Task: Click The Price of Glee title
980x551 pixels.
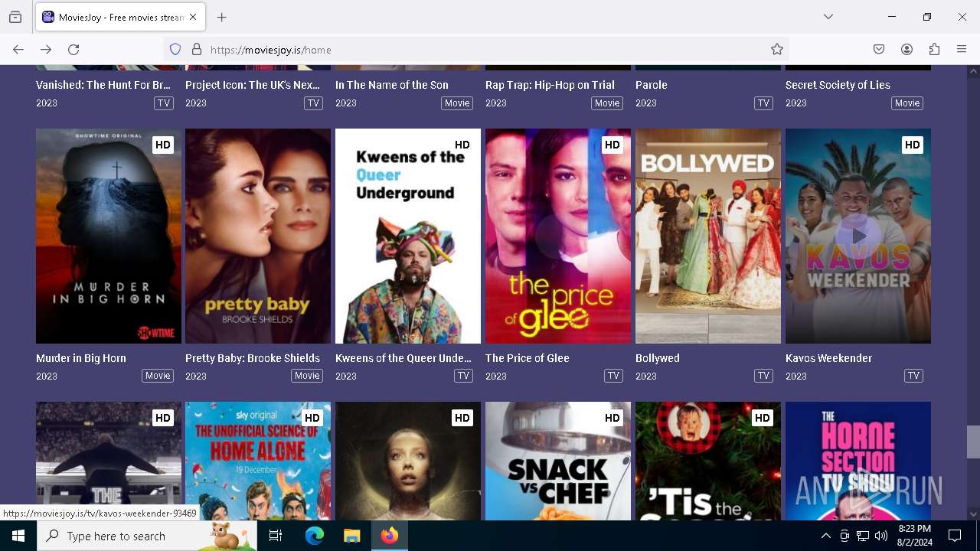Action: tap(528, 358)
